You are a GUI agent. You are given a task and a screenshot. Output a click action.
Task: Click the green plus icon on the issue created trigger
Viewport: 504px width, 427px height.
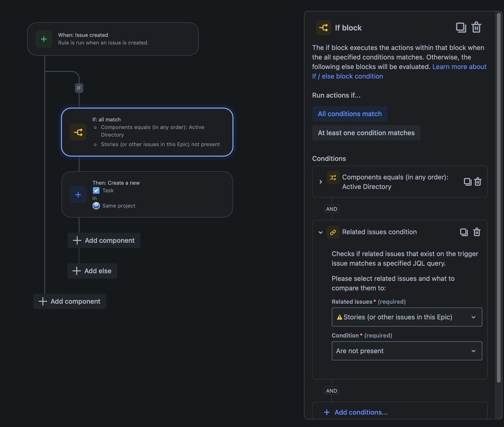pos(44,39)
